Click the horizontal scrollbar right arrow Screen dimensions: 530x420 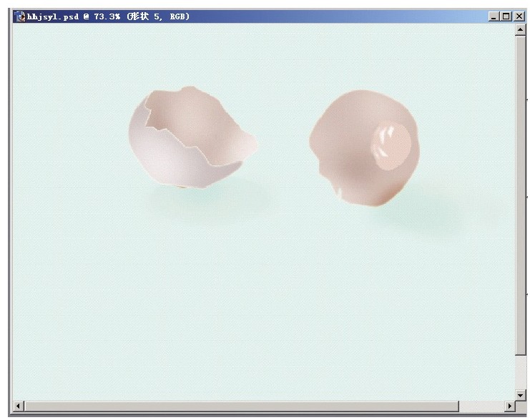tap(510, 406)
